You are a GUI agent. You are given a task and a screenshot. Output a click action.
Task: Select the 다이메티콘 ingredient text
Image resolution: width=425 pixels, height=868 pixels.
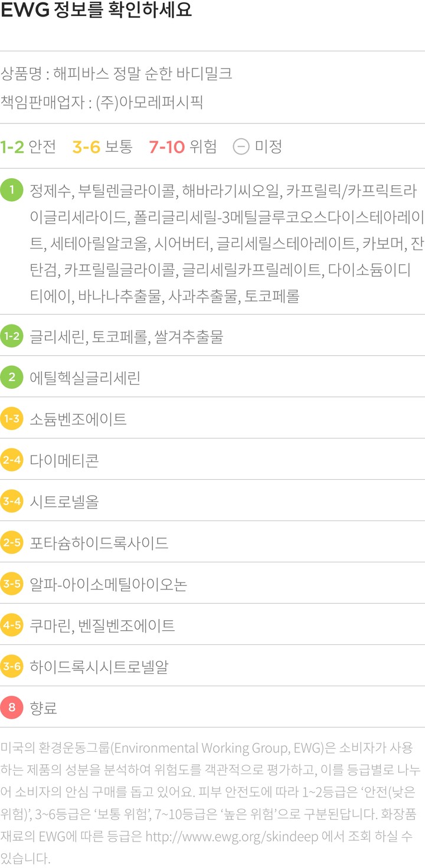64,460
